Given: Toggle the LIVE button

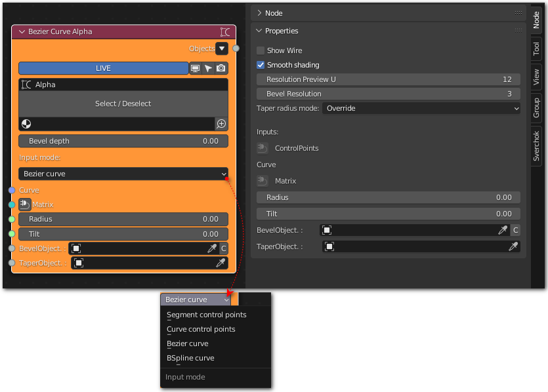Looking at the screenshot, I should pos(104,68).
